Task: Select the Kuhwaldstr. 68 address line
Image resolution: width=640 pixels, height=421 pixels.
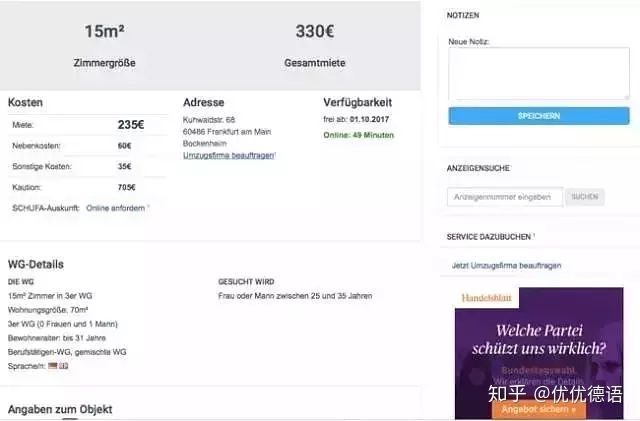Action: point(209,120)
